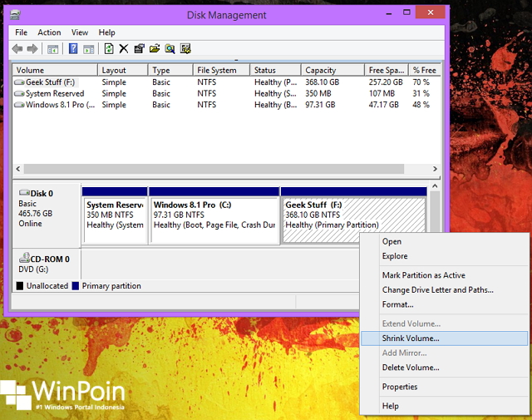Open the File menu

pos(21,32)
